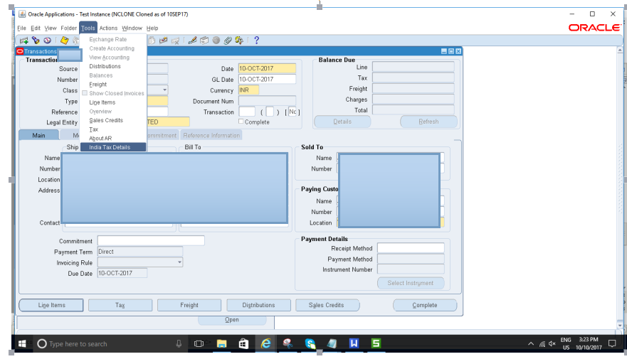Click the Window Help question mark icon

click(257, 41)
